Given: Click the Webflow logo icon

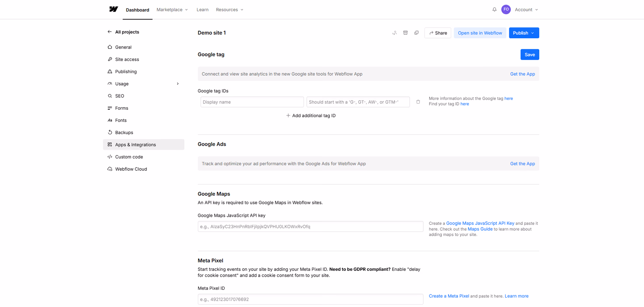Looking at the screenshot, I should click(x=114, y=9).
